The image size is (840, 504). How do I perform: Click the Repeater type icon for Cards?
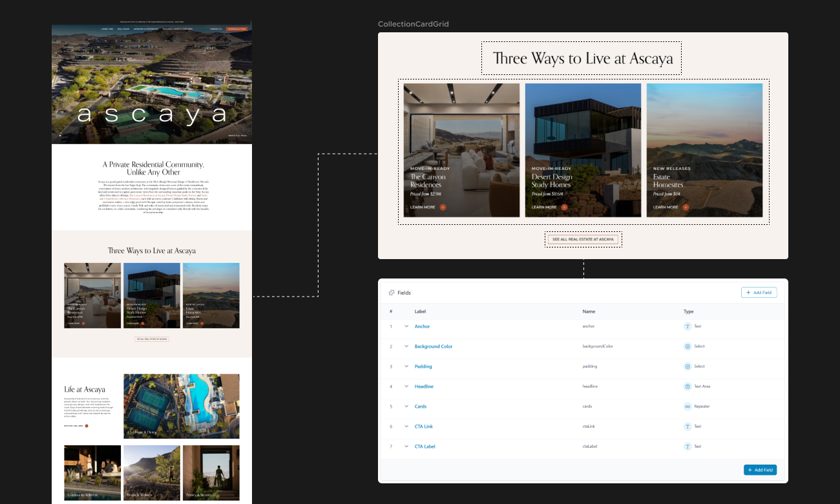click(x=688, y=406)
